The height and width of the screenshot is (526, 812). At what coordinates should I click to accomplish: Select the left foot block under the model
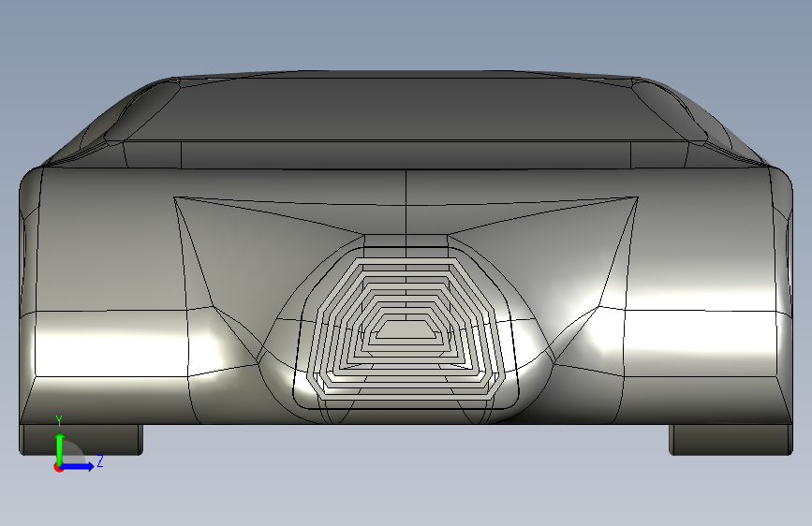click(81, 440)
